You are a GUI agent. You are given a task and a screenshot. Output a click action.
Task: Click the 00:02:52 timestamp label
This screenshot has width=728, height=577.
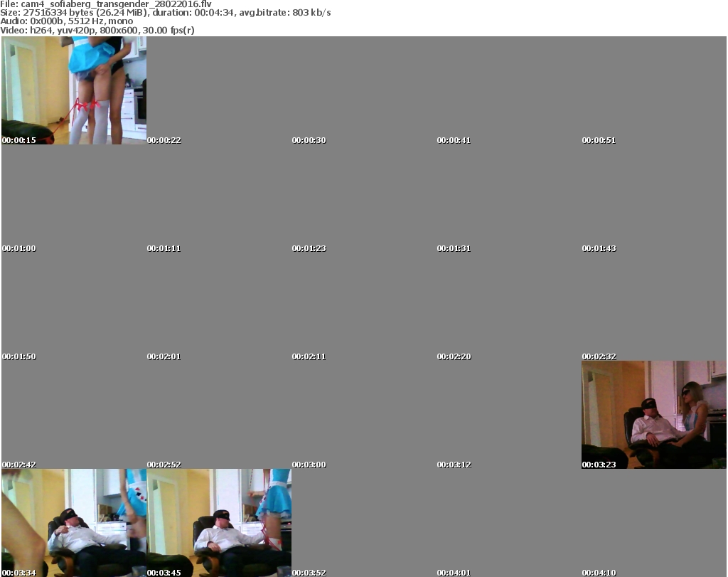tap(164, 465)
